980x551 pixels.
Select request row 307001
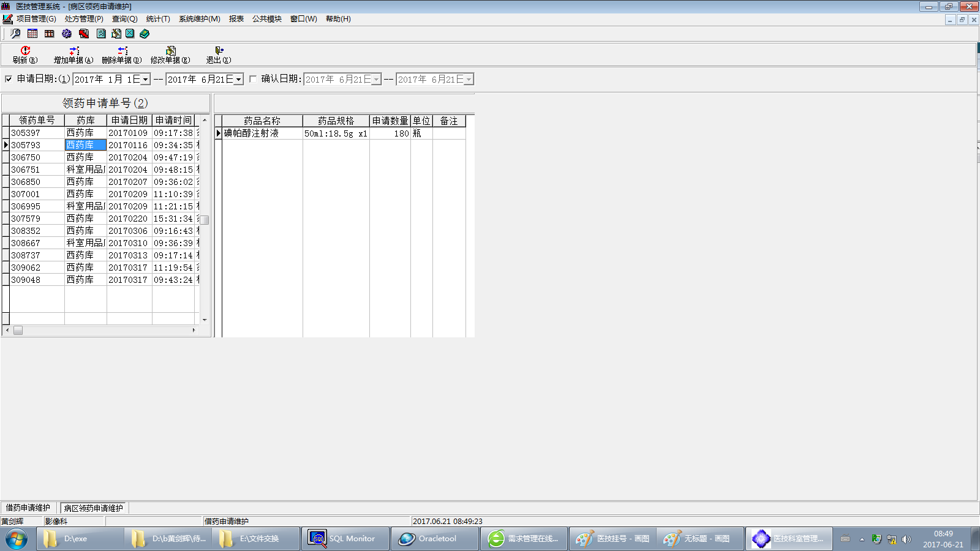pyautogui.click(x=102, y=194)
